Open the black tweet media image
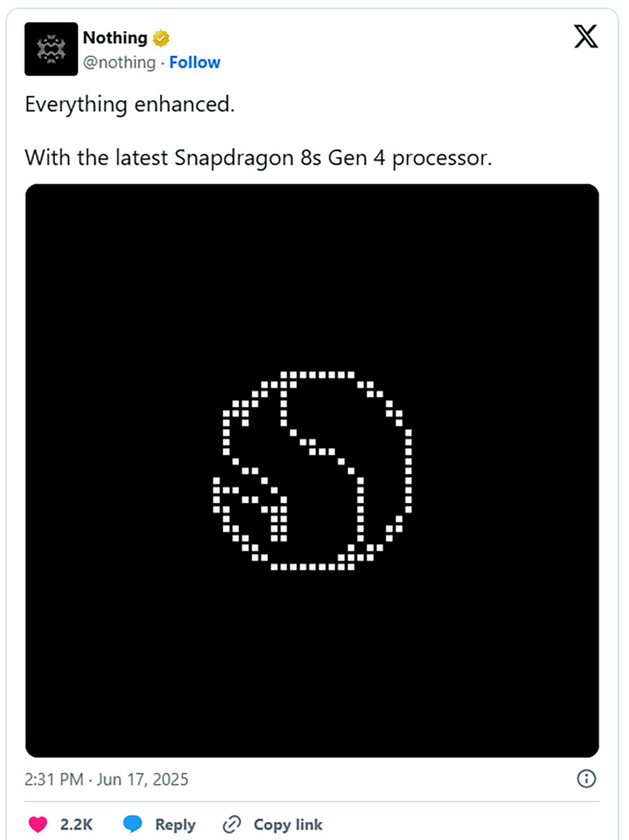 tap(312, 470)
